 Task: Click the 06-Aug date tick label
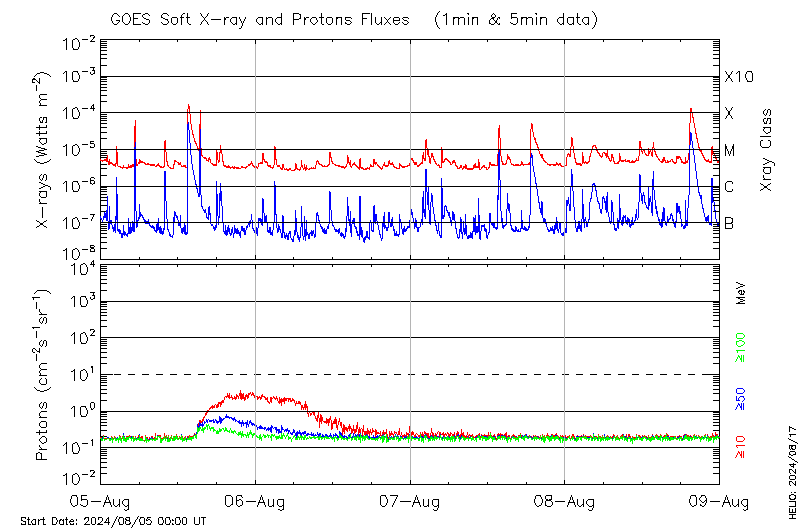click(x=255, y=500)
